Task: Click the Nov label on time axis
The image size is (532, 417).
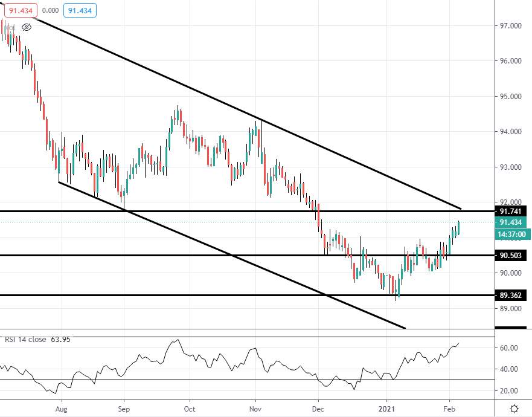Action: pos(255,409)
